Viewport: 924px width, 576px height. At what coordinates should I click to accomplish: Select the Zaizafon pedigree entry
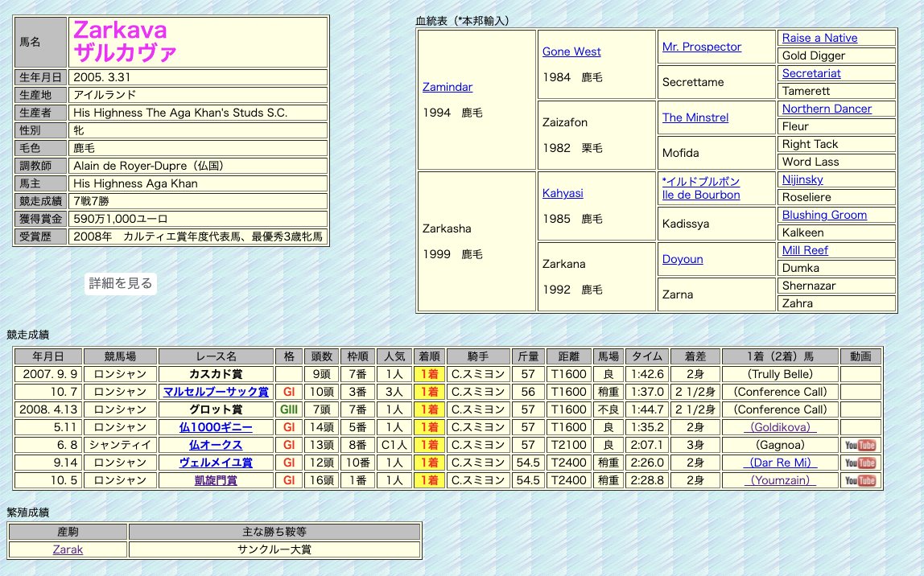tap(564, 122)
